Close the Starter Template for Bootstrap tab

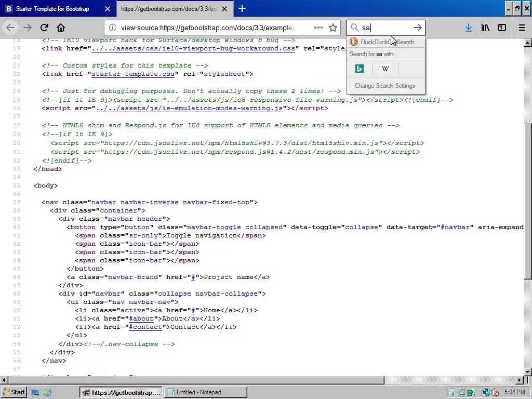[107, 9]
